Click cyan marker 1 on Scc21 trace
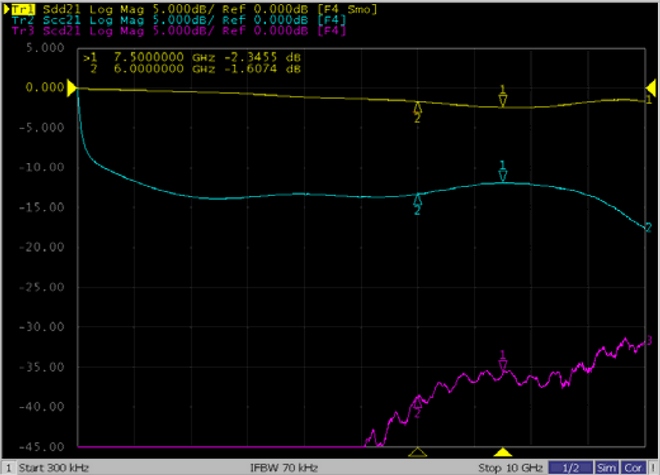Screen dimensions: 660x475 (x=503, y=173)
